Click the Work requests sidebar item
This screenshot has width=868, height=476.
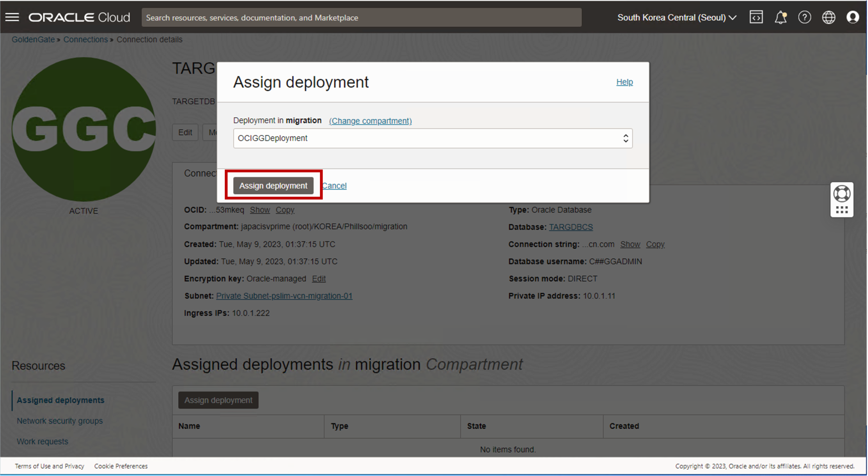pyautogui.click(x=42, y=441)
